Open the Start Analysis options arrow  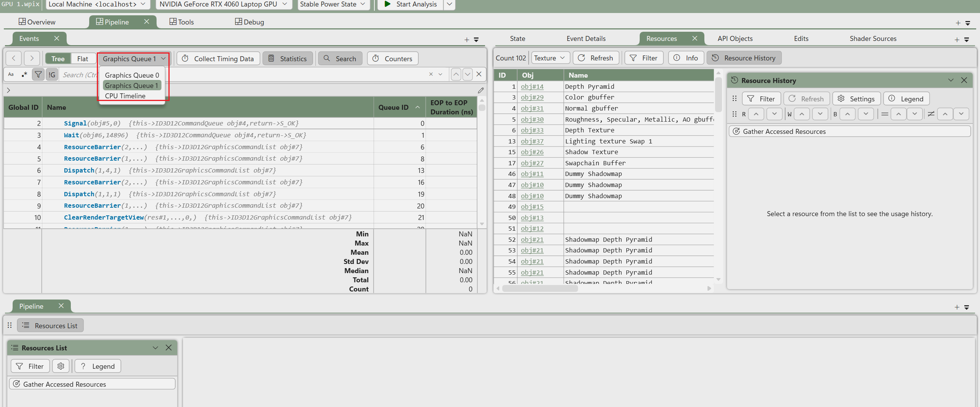point(449,4)
